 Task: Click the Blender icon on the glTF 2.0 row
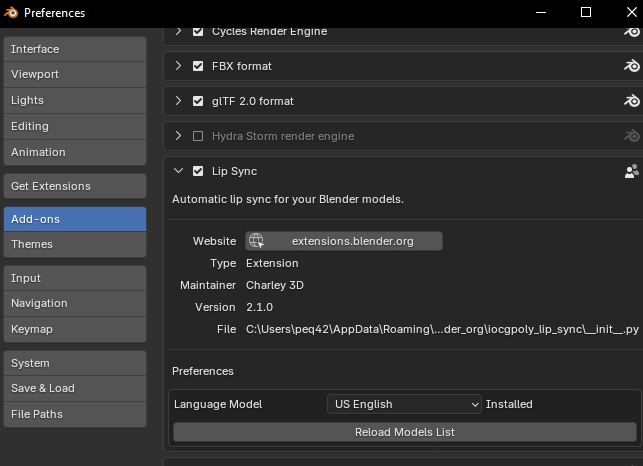[631, 101]
